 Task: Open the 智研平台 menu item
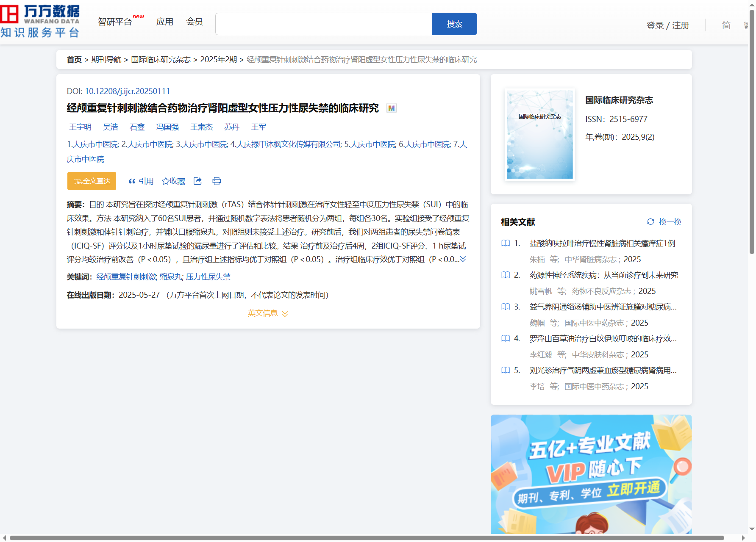pyautogui.click(x=115, y=22)
